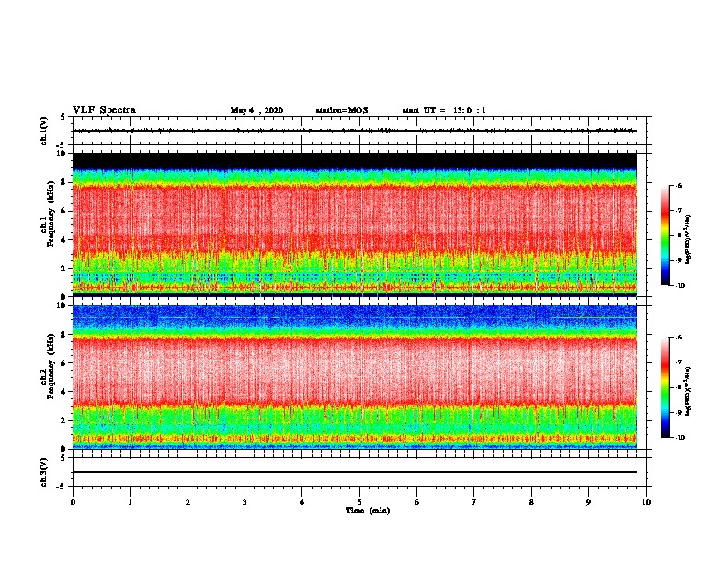This screenshot has height=563, width=728.
Task: Click the flat ch.3 voltage trace line
Action: tap(355, 472)
